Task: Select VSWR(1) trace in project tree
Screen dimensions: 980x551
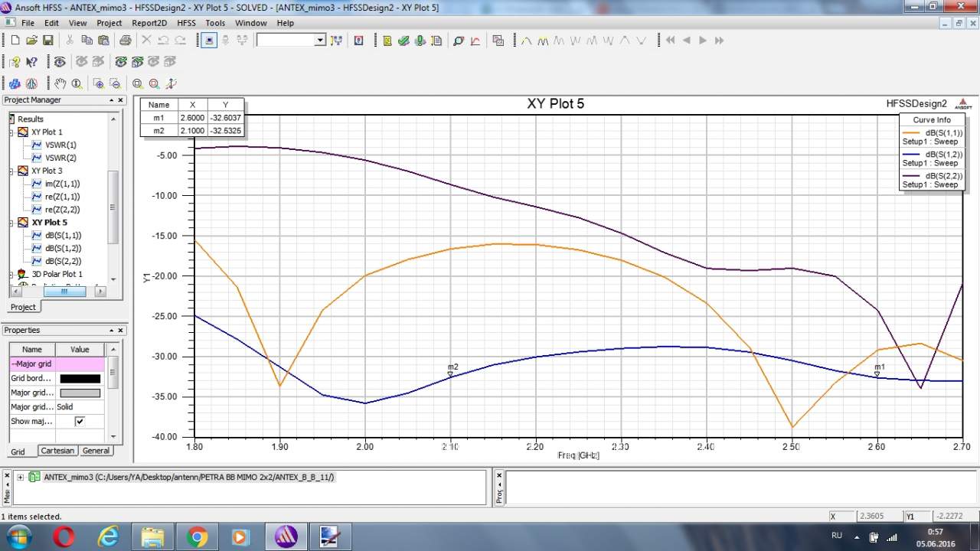Action: [60, 145]
